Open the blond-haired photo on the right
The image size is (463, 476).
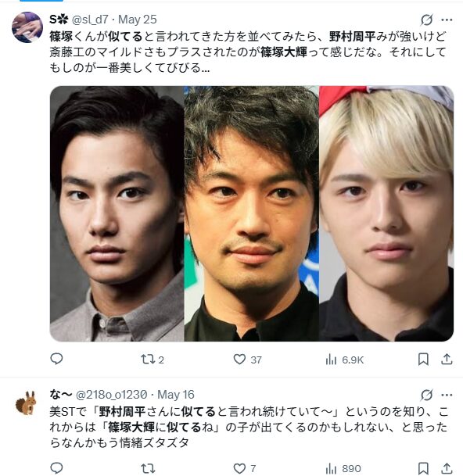pyautogui.click(x=386, y=213)
